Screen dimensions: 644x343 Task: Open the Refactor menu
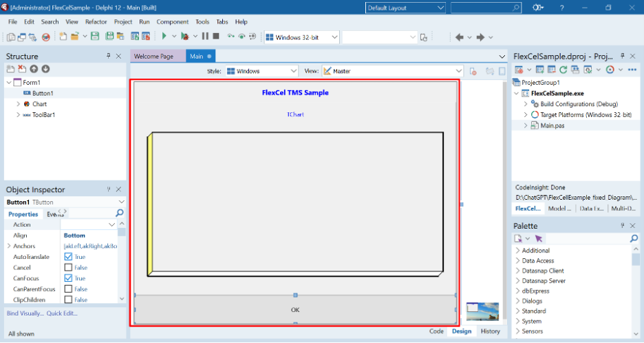pos(96,22)
